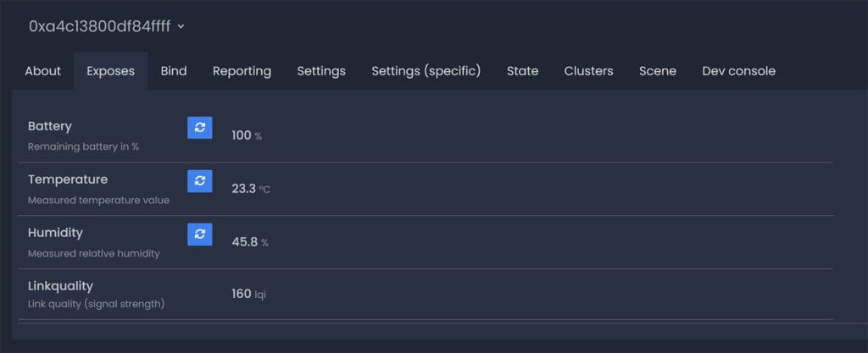Screen dimensions: 868x353
Task: Select device name 0xa4c13800df84ffff
Action: pos(100,26)
